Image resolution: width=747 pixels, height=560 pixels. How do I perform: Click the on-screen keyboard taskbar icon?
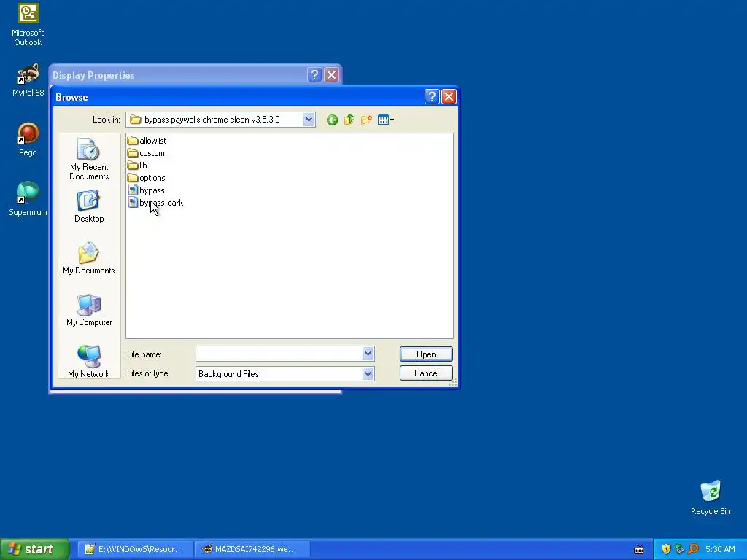[x=639, y=550]
